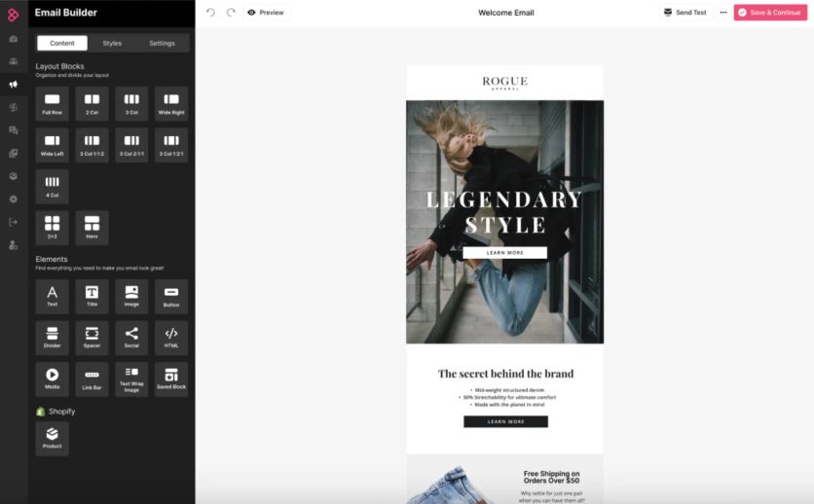The height and width of the screenshot is (504, 814).
Task: Click the pink app logo
Action: (x=13, y=15)
